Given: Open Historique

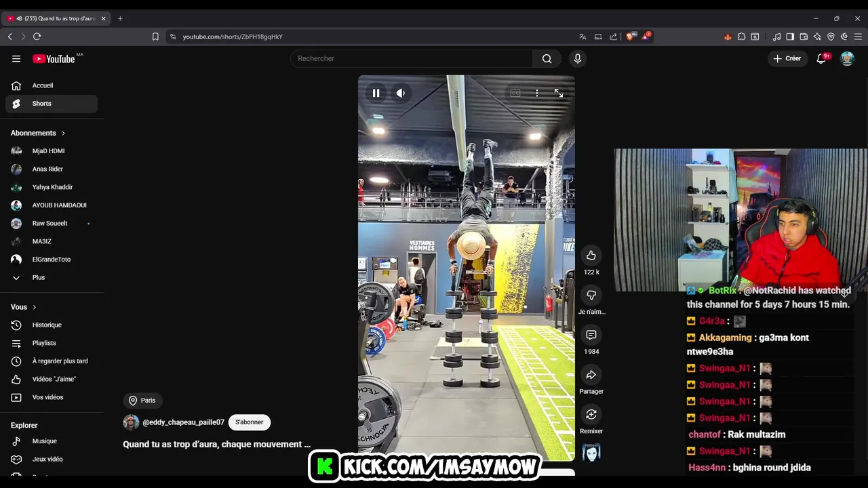Looking at the screenshot, I should click(x=52, y=325).
